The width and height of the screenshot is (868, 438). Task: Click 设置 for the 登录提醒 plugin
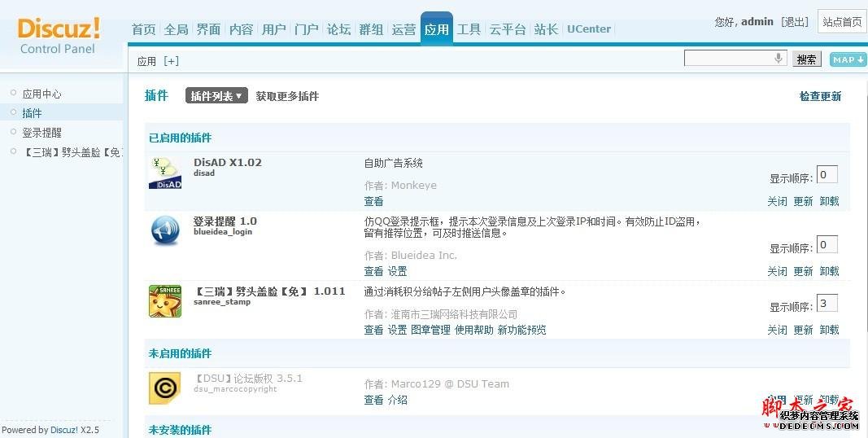[398, 271]
